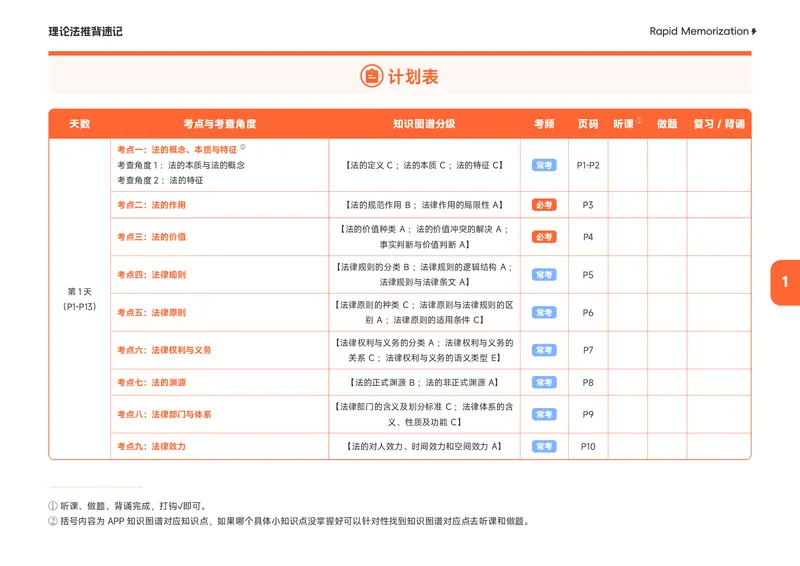Screen dimensions: 800x566
Task: Click the cell starting 法律原则的种类 C
Action: pyautogui.click(x=424, y=312)
